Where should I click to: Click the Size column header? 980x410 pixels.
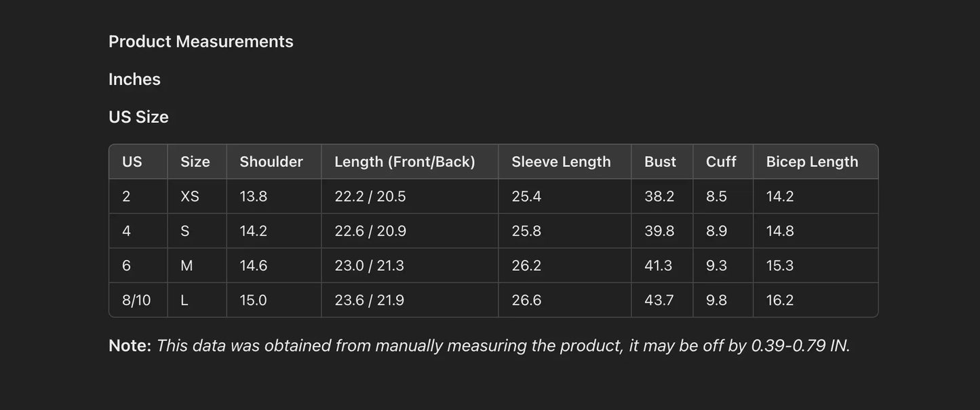[195, 162]
